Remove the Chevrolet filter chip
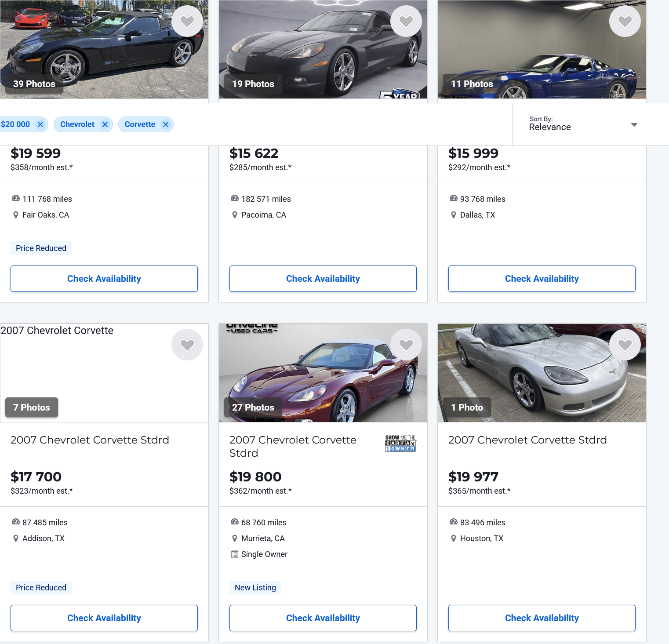669x644 pixels. coord(105,124)
